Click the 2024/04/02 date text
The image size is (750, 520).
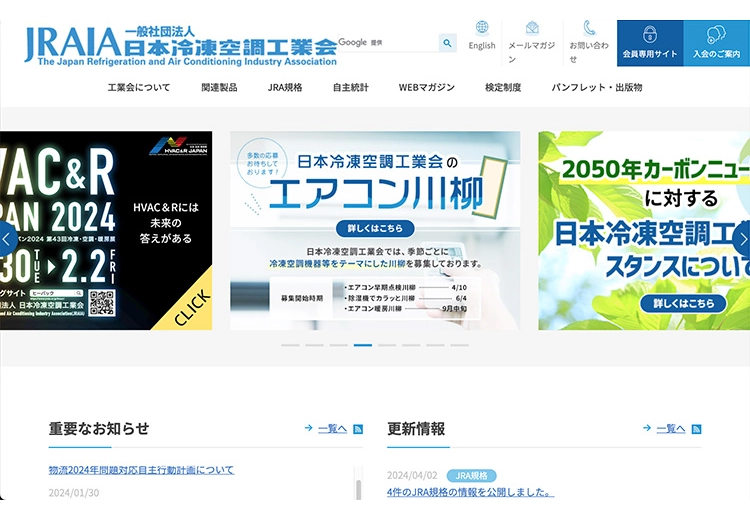[x=412, y=476]
